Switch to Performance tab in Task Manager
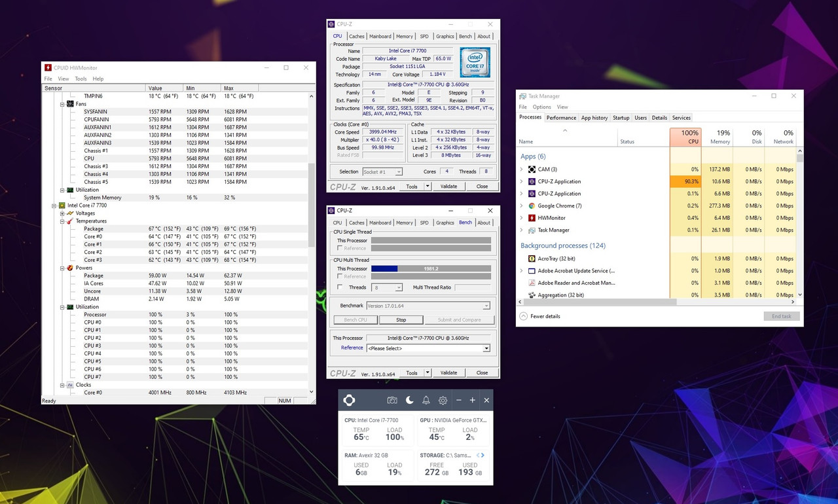This screenshot has height=504, width=838. click(x=561, y=118)
